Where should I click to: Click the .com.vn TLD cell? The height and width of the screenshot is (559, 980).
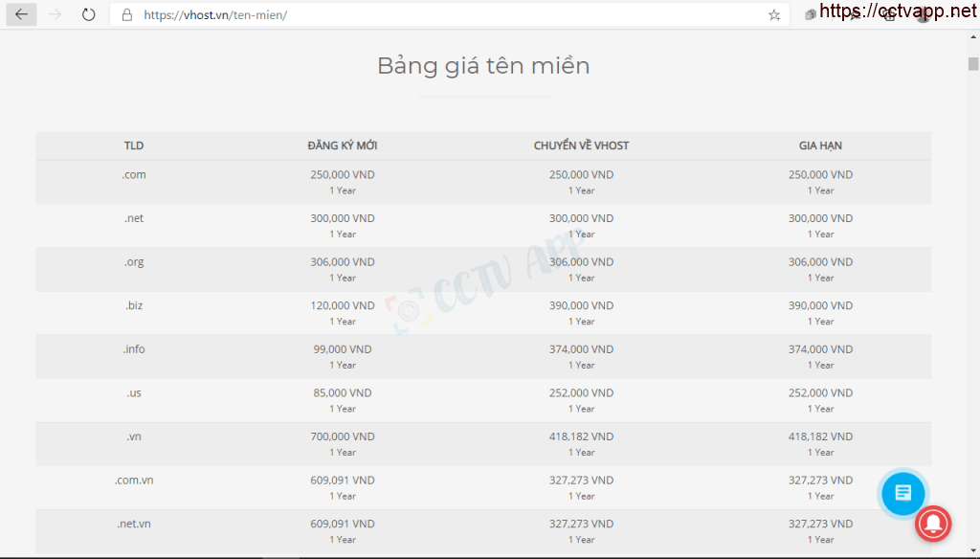(134, 481)
